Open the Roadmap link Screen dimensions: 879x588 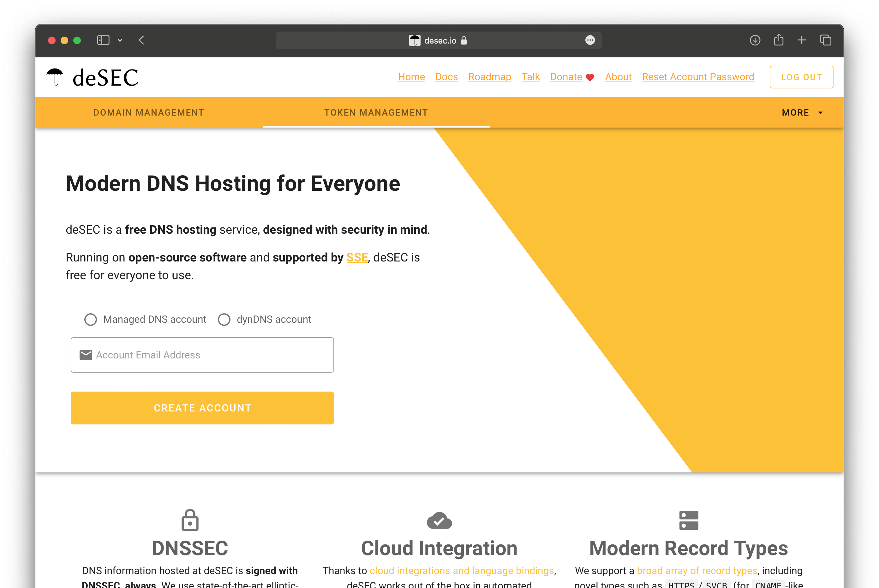click(x=489, y=77)
